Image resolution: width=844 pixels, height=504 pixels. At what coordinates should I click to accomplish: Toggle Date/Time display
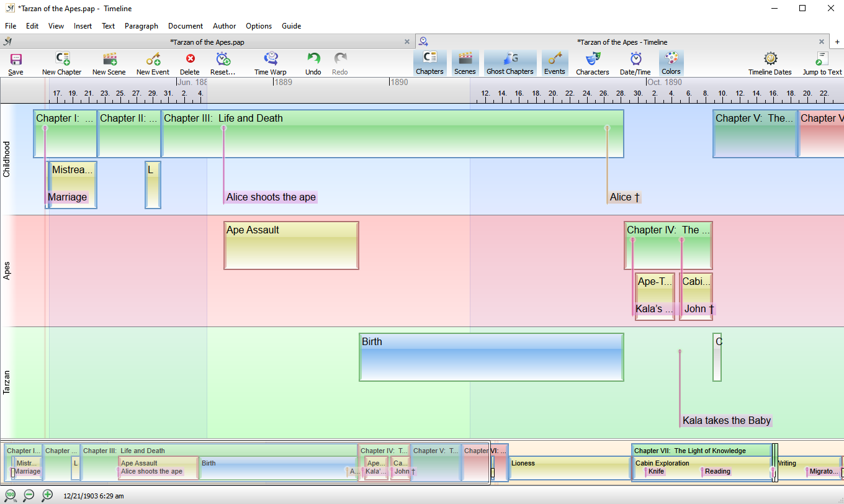(x=635, y=63)
